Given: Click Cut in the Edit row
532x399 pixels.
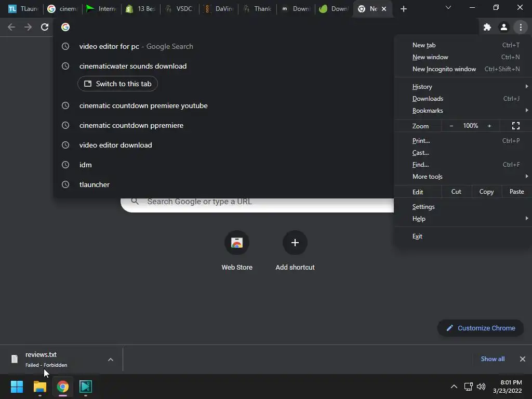Looking at the screenshot, I should pos(456,192).
